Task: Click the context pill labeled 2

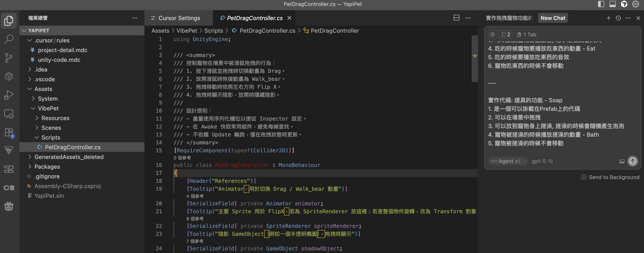Action: coord(506,34)
